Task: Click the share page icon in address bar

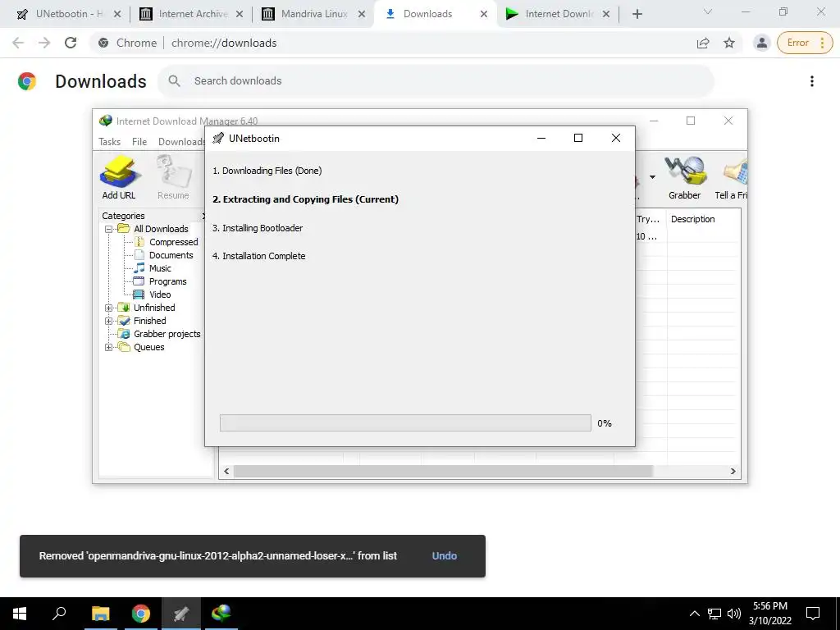Action: [703, 43]
